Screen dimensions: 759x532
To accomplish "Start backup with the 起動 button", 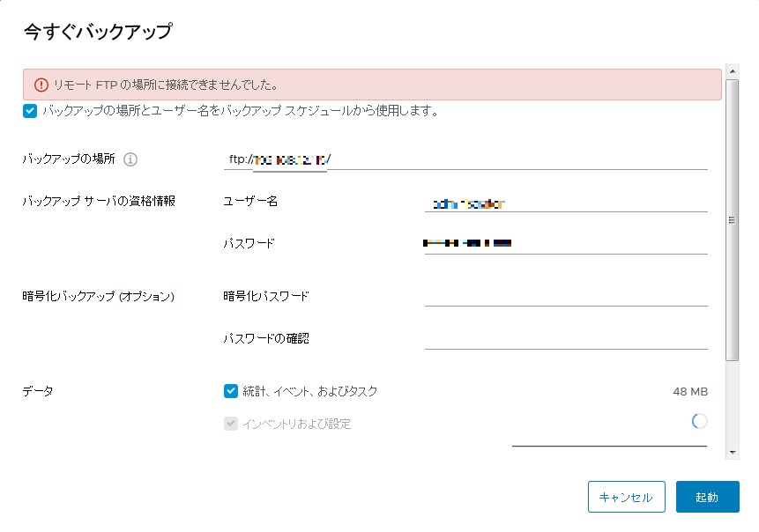I will (707, 497).
